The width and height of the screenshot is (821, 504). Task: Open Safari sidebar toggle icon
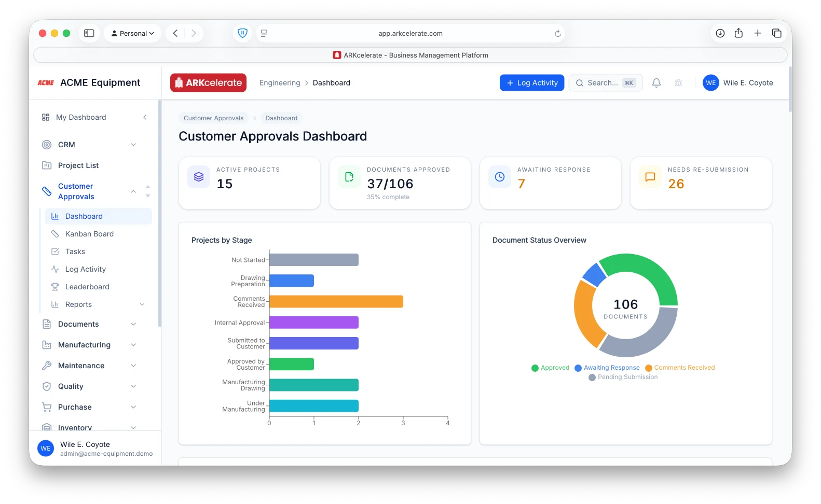coord(89,33)
